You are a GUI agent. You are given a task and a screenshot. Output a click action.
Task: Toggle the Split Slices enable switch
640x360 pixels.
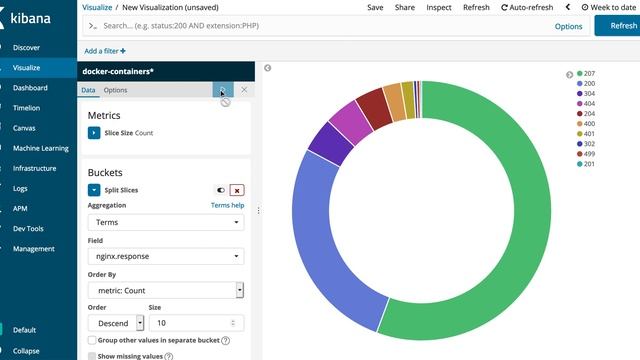[221, 190]
